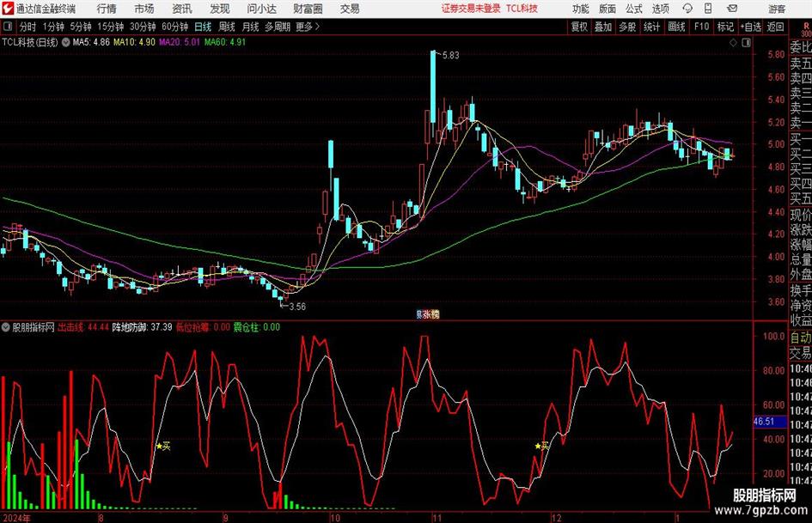Open the 版面 menu

[607, 9]
